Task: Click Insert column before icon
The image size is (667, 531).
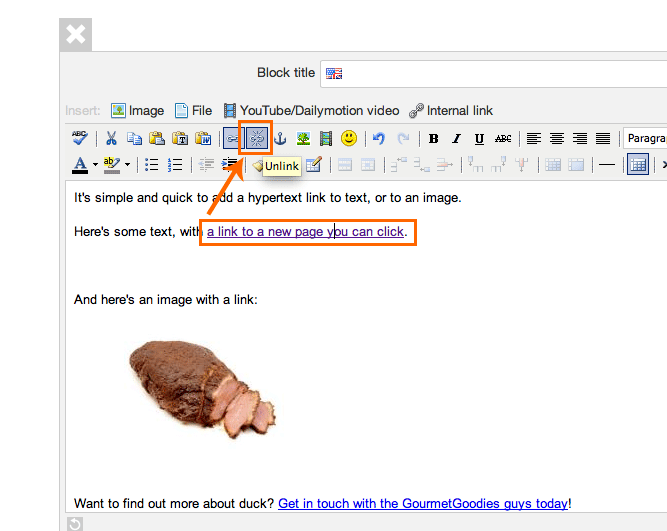Action: (475, 165)
